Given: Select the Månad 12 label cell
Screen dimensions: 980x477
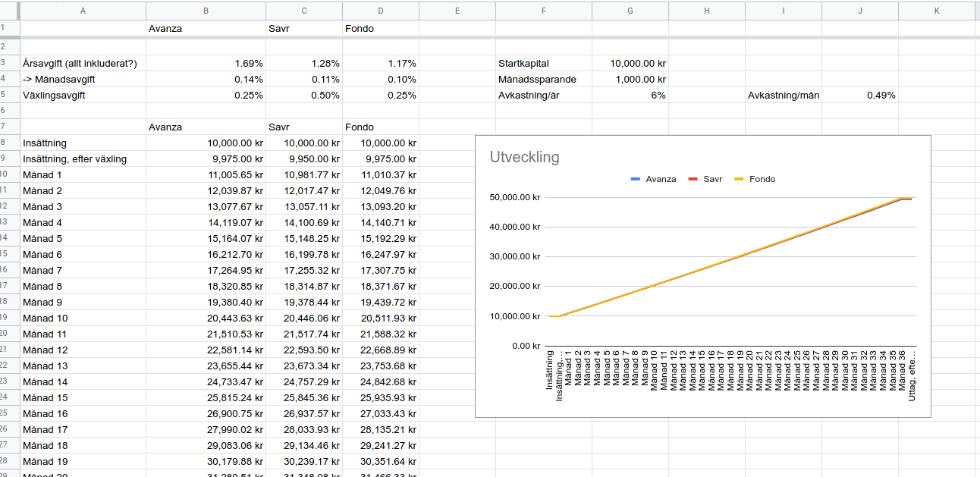Looking at the screenshot, I should [82, 350].
